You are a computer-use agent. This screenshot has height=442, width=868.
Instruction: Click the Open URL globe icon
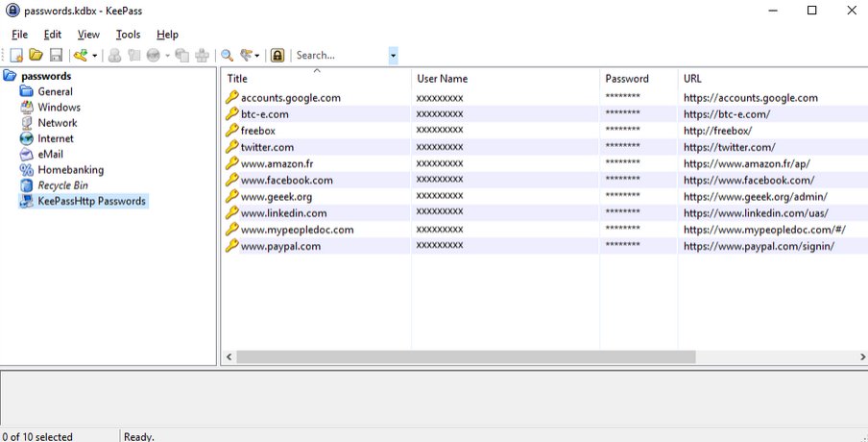154,55
